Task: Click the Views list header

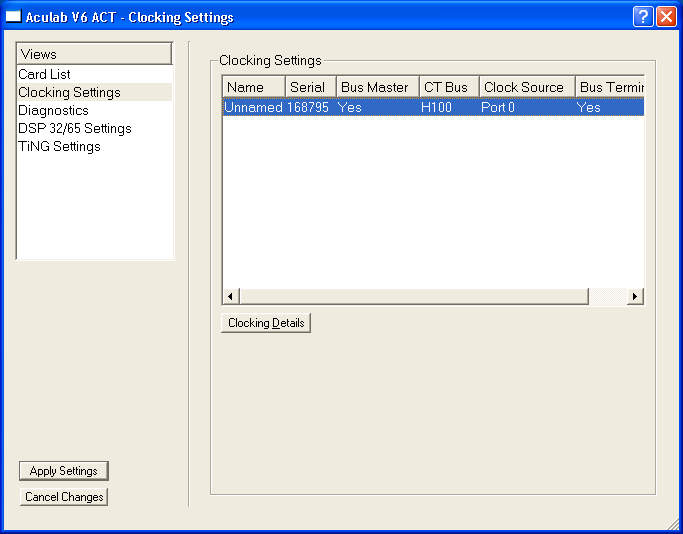Action: (x=95, y=54)
